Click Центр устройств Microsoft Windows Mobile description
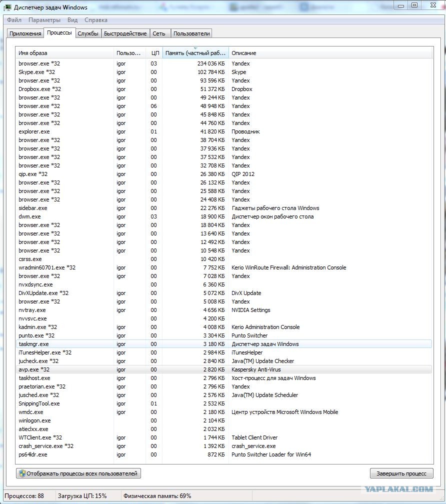This screenshot has height=504, width=446. [x=284, y=412]
